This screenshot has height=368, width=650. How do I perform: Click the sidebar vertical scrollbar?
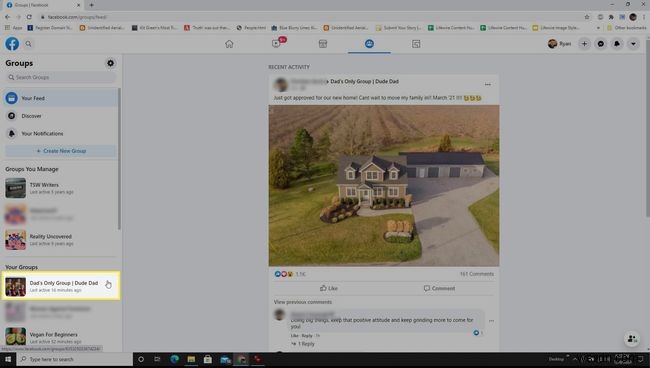pos(119,159)
